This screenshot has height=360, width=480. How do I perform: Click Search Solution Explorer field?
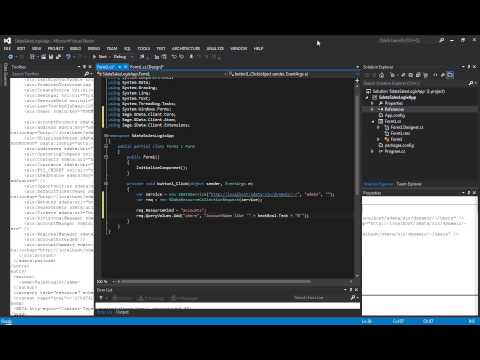pos(415,83)
